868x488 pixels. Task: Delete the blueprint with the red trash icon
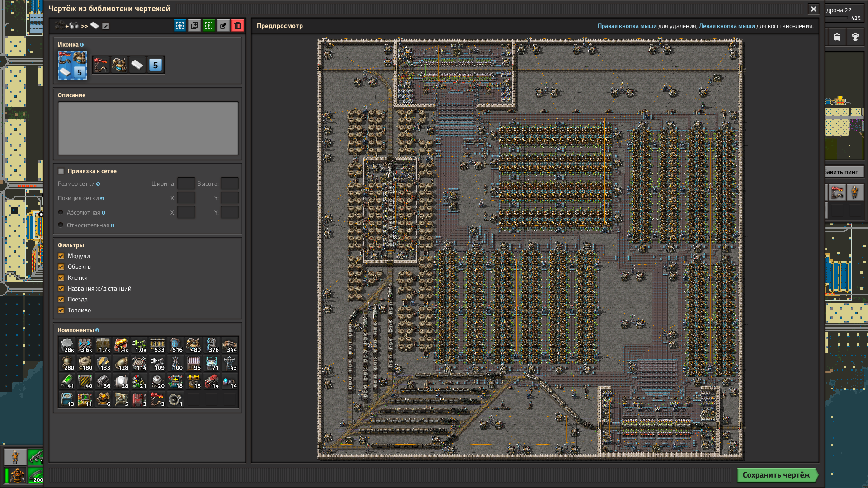point(238,26)
